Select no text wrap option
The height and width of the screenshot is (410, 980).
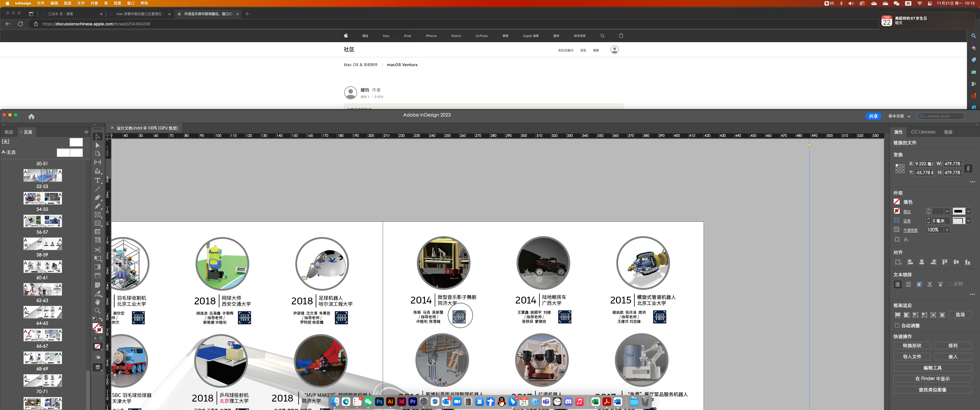[x=897, y=284]
